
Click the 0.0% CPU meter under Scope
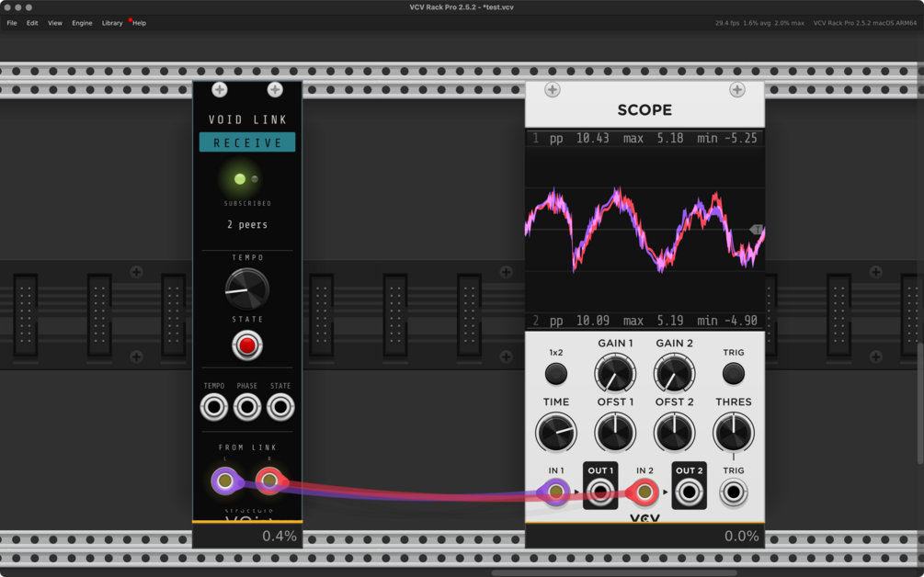(x=741, y=536)
